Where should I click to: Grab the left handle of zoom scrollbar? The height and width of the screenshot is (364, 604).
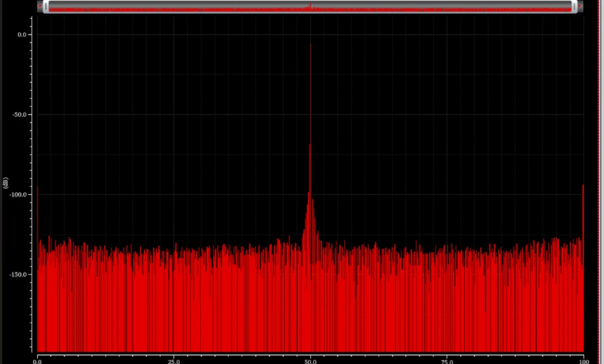pos(46,6)
